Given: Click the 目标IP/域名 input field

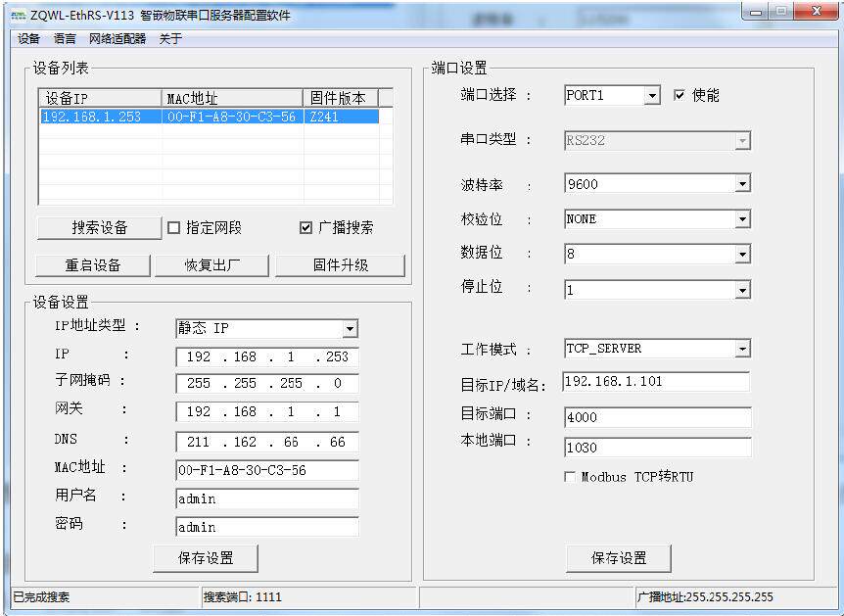Looking at the screenshot, I should click(x=656, y=382).
